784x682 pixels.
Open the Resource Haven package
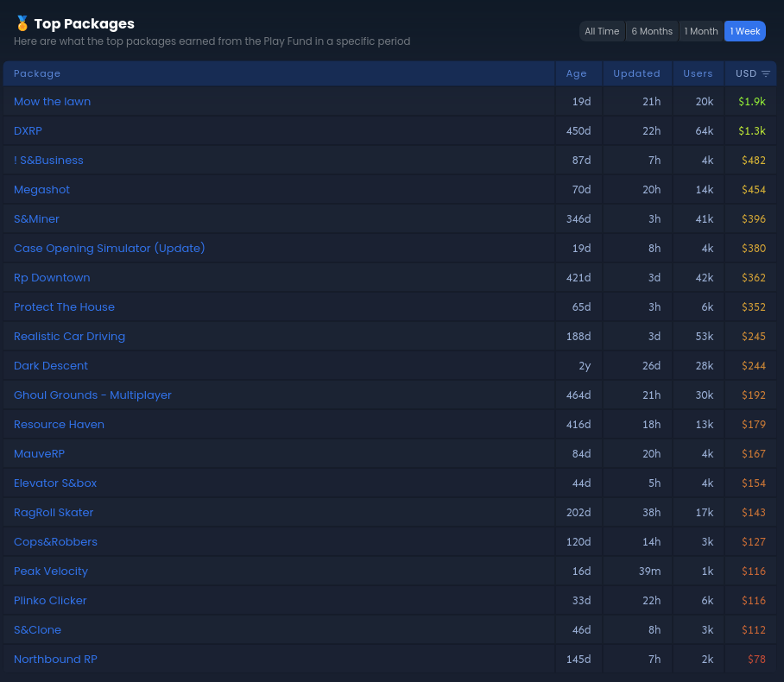[x=59, y=425]
